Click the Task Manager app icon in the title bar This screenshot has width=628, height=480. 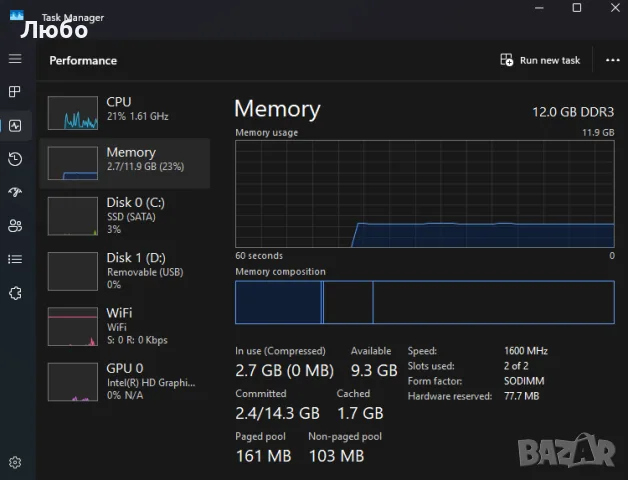(x=17, y=15)
